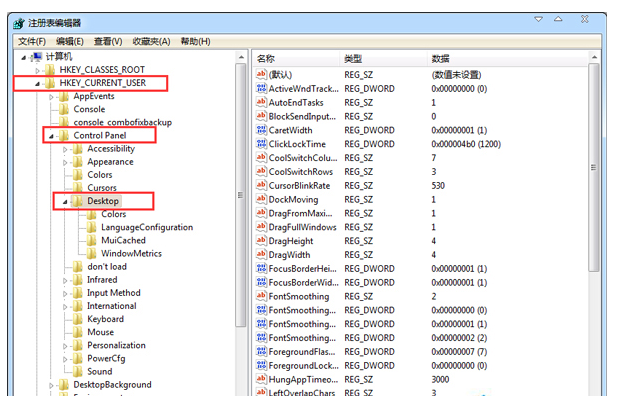The height and width of the screenshot is (396, 625).
Task: Click the Keyboard folder icon
Action: pyautogui.click(x=78, y=319)
